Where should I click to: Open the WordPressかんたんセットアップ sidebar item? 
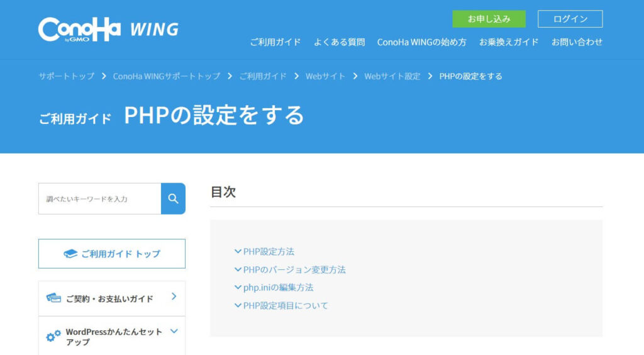click(x=112, y=336)
